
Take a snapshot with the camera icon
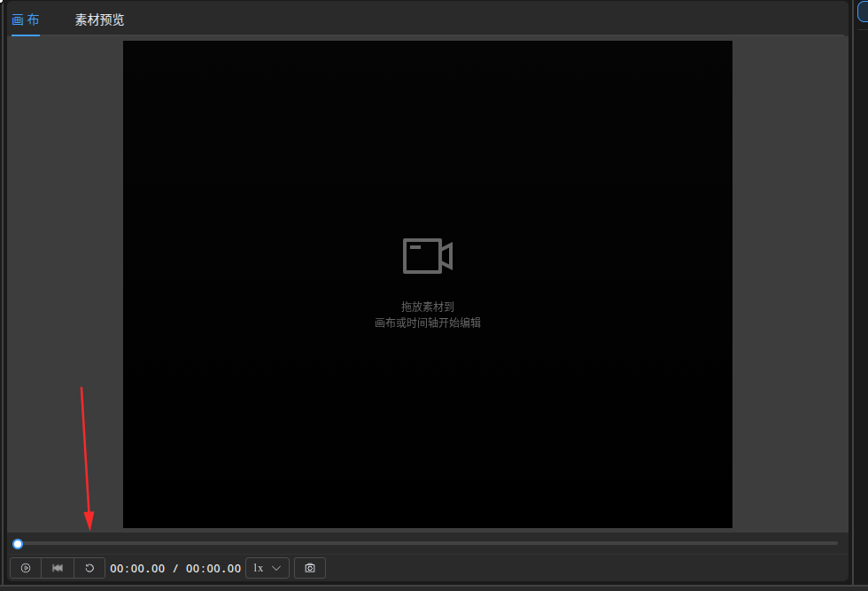coord(310,568)
